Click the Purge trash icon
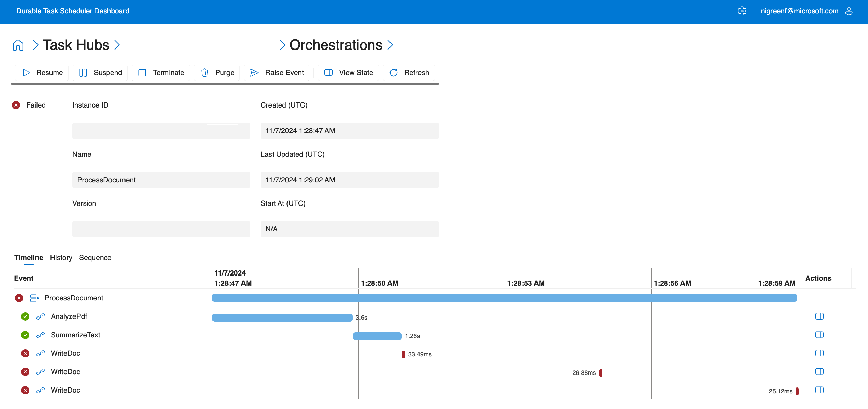Viewport: 868px width, 409px height. point(205,72)
